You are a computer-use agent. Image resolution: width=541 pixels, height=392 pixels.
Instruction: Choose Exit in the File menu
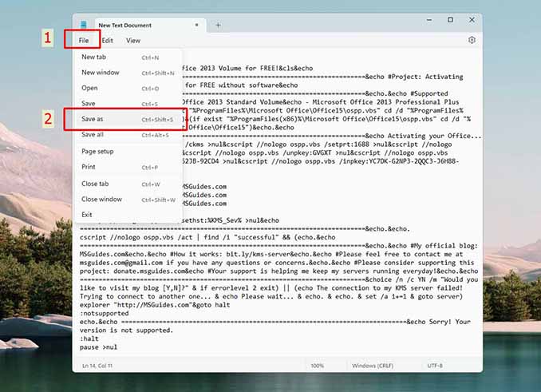click(128, 215)
